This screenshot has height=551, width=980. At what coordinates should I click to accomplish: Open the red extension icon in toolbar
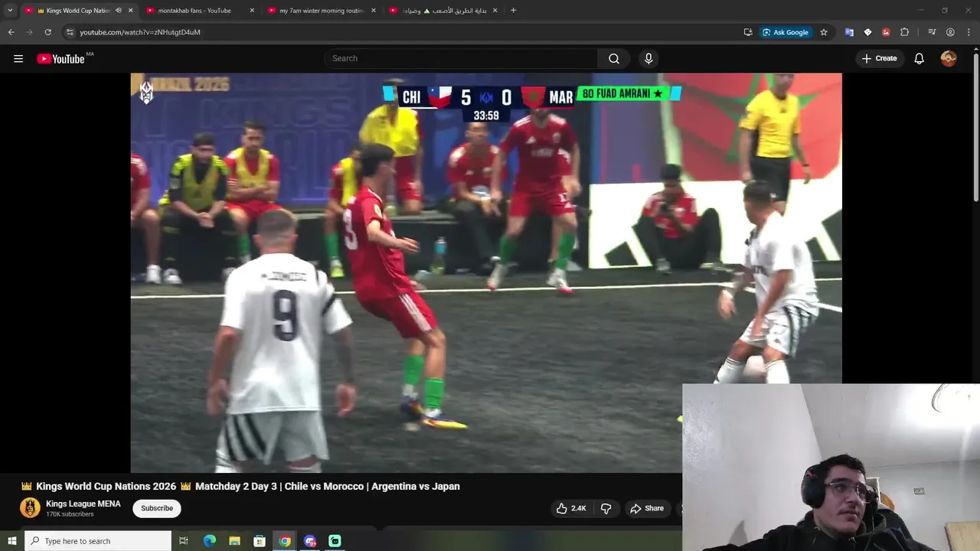pos(886,32)
